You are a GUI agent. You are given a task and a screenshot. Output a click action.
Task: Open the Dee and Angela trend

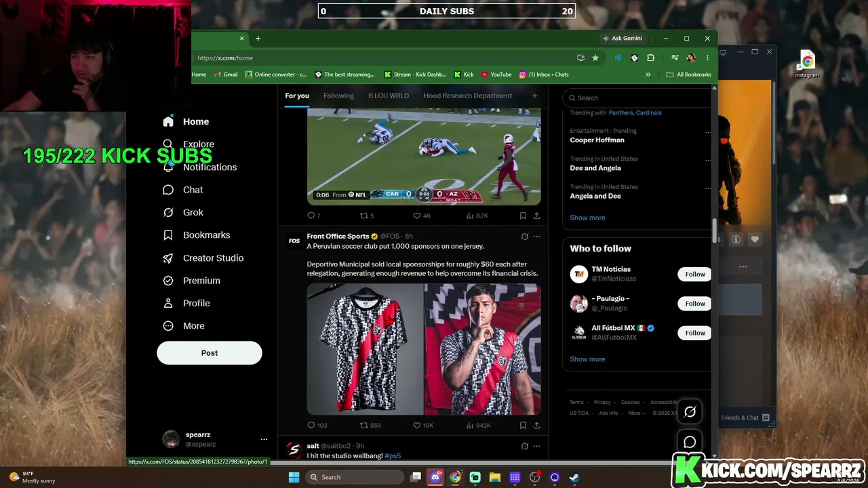595,167
